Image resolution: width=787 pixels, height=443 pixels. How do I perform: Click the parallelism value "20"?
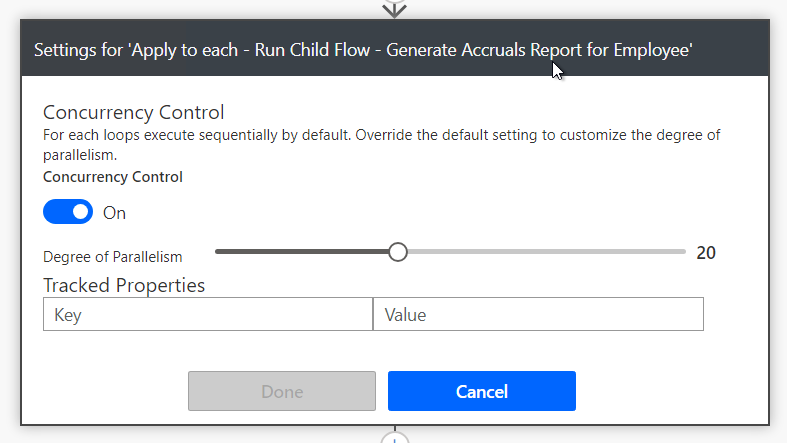(x=706, y=252)
